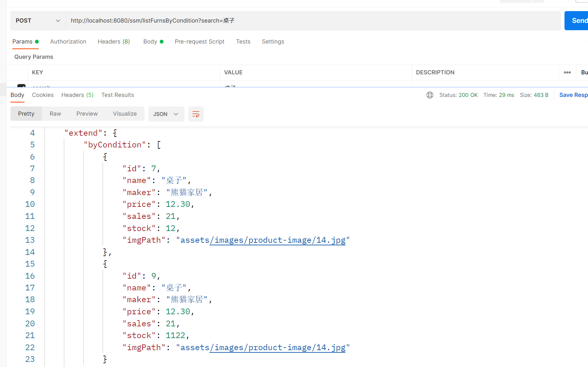Send the request with Send button
This screenshot has width=588, height=367.
point(577,21)
